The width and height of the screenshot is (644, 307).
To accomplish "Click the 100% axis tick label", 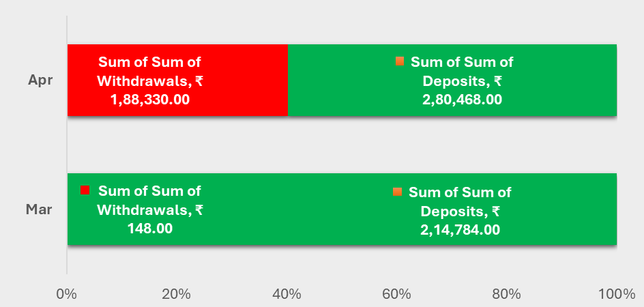I will (616, 294).
